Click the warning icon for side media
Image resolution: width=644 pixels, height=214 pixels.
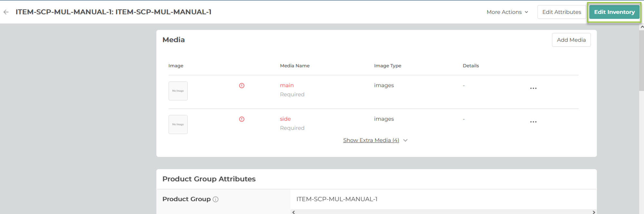pos(242,119)
